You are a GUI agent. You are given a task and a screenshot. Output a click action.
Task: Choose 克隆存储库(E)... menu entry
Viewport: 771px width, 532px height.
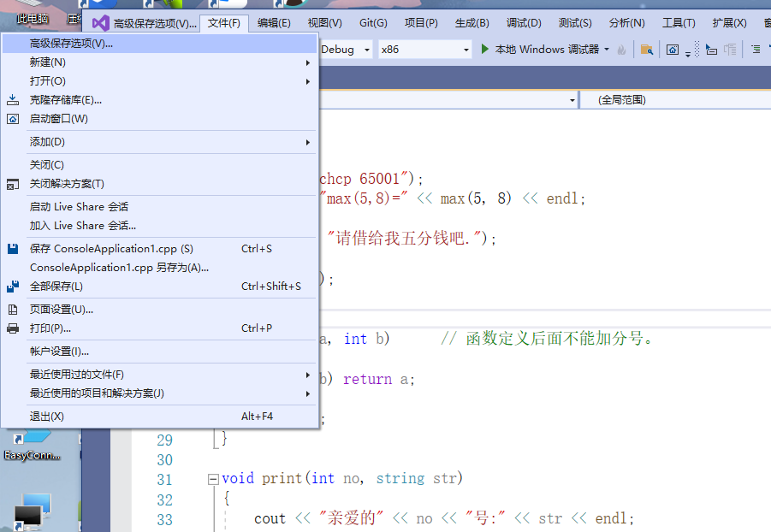pyautogui.click(x=159, y=100)
